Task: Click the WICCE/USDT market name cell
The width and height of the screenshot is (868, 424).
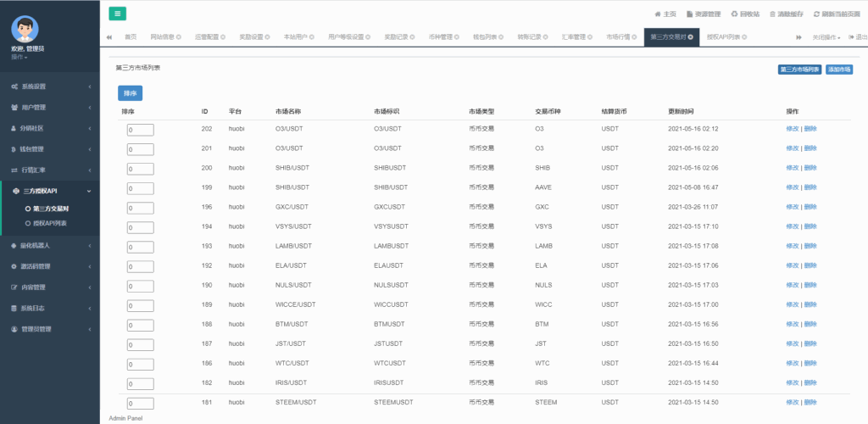Action: (x=295, y=304)
